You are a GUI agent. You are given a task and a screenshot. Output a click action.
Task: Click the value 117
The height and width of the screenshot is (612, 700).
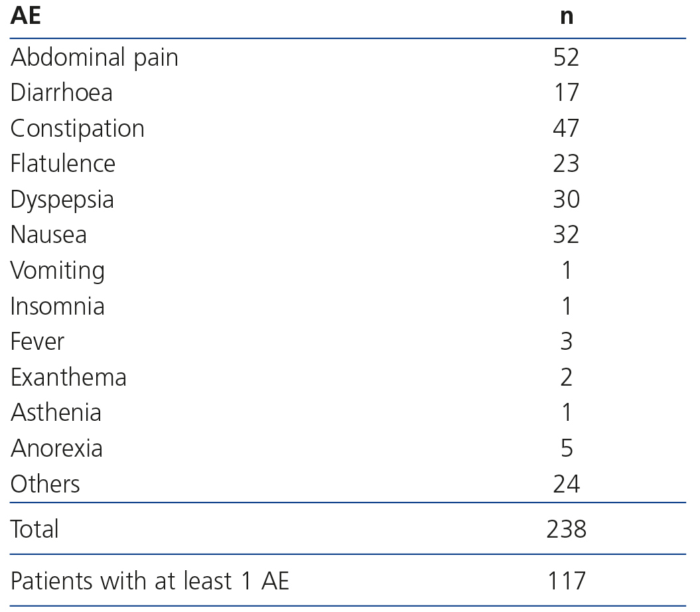pos(566,581)
